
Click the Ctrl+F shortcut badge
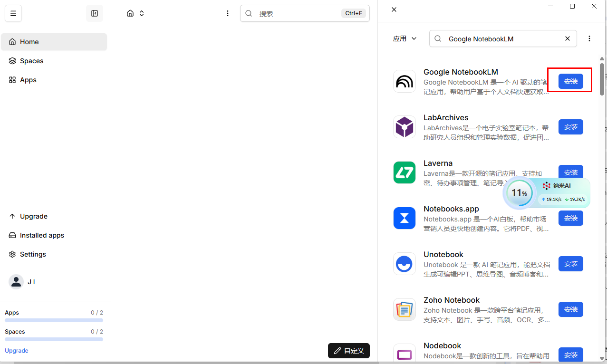point(354,13)
